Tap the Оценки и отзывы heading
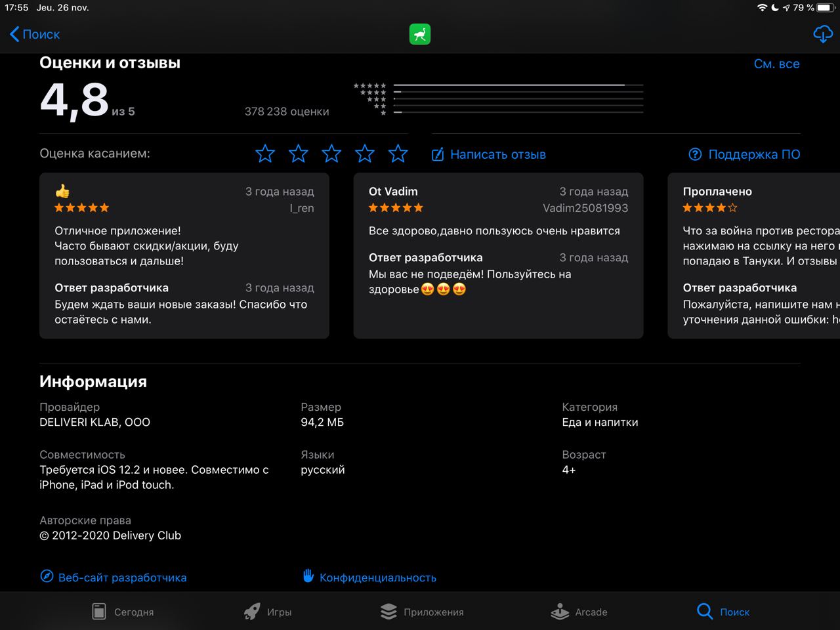The height and width of the screenshot is (630, 840). click(110, 63)
